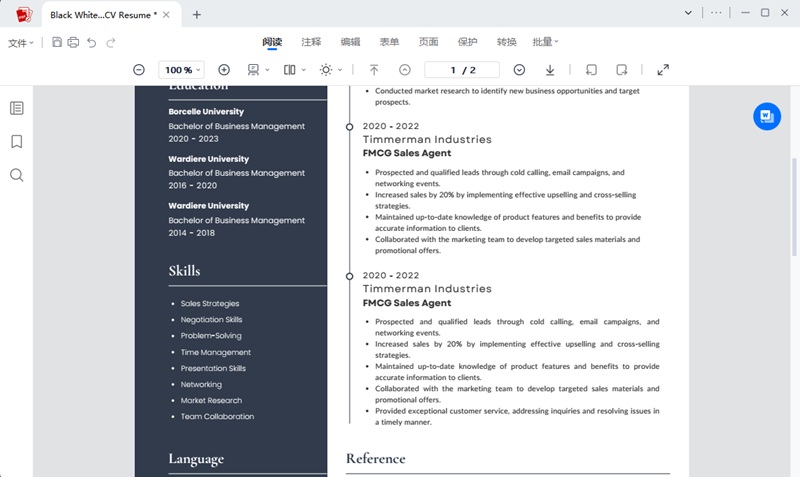Screen dimensions: 800x477
Task: Open the thumbnails sidebar panel
Action: (17, 108)
